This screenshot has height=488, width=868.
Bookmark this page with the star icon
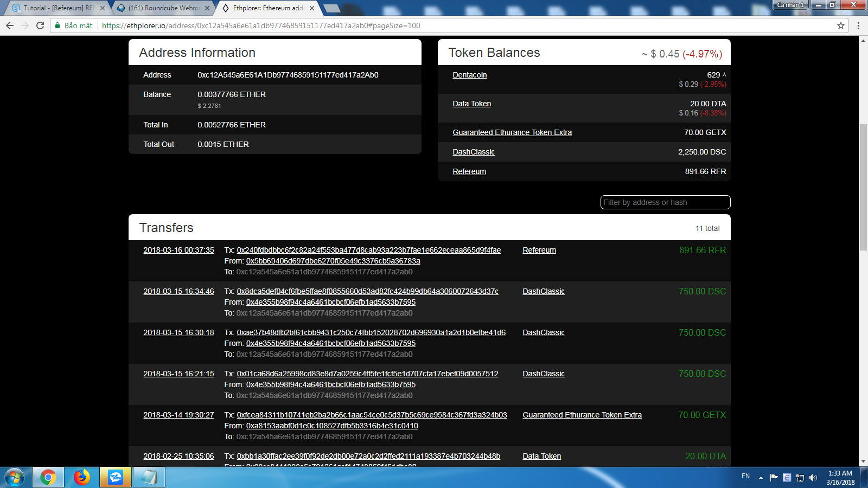841,25
